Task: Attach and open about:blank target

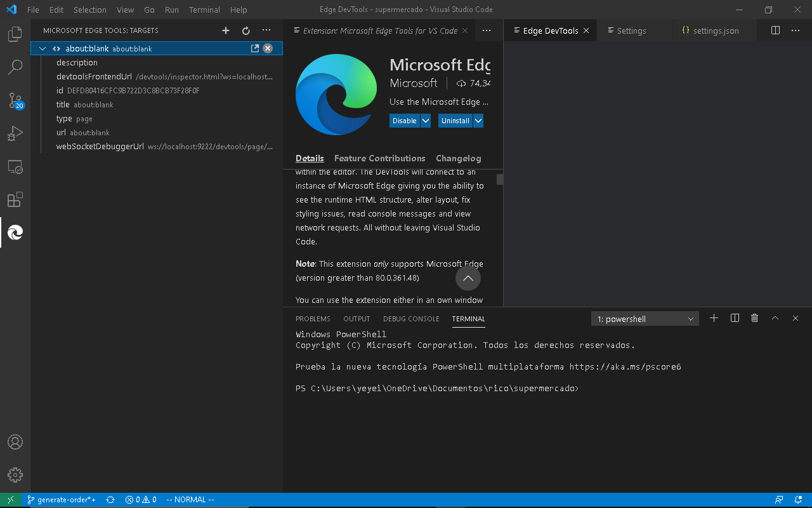Action: 255,48
